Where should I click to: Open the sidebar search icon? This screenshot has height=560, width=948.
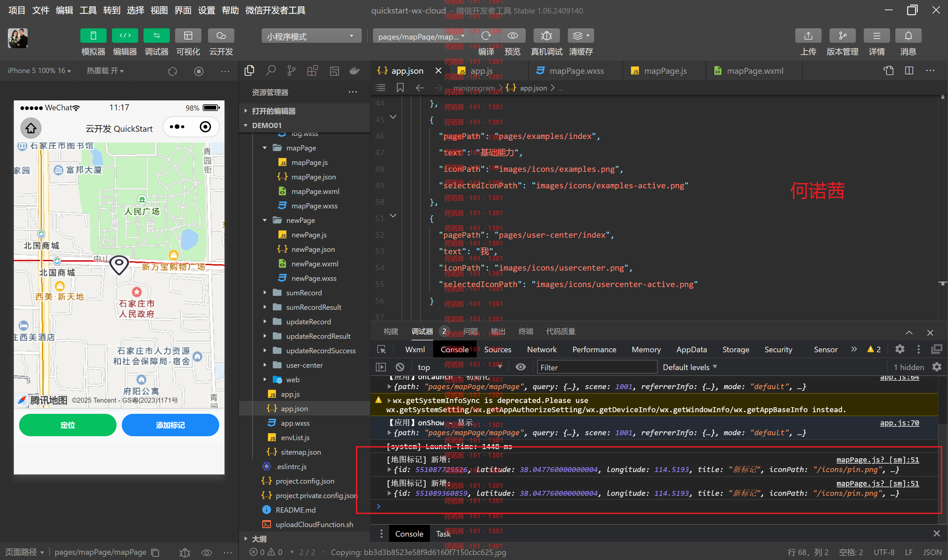(x=271, y=70)
